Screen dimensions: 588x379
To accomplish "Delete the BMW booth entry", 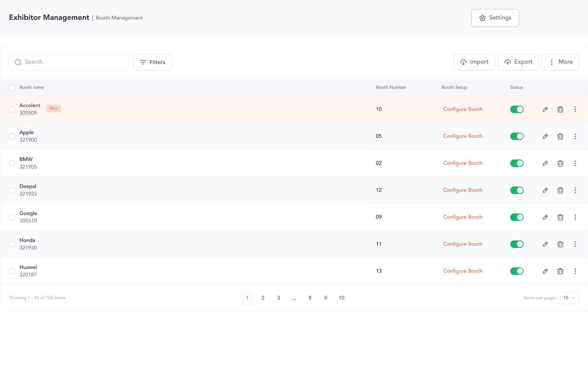I will pos(560,163).
